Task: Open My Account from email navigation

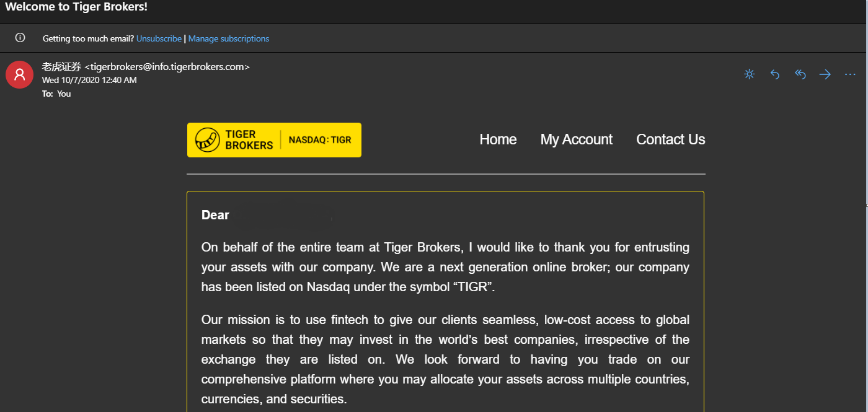Action: [x=577, y=139]
